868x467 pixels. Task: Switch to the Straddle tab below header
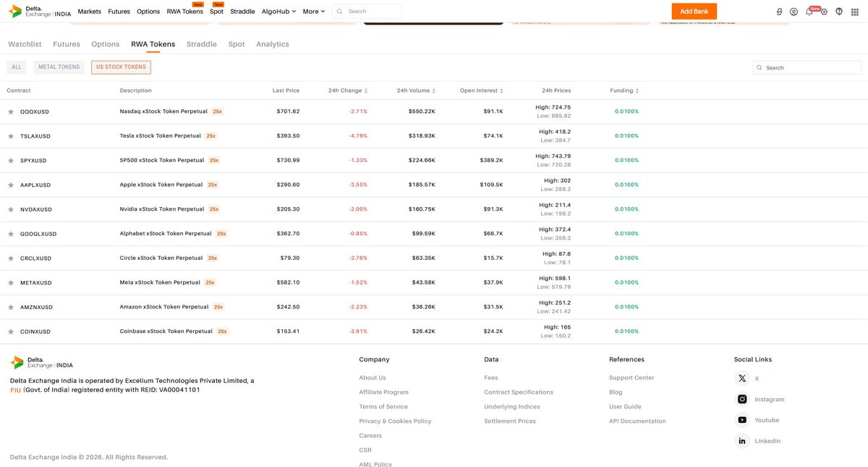click(202, 44)
